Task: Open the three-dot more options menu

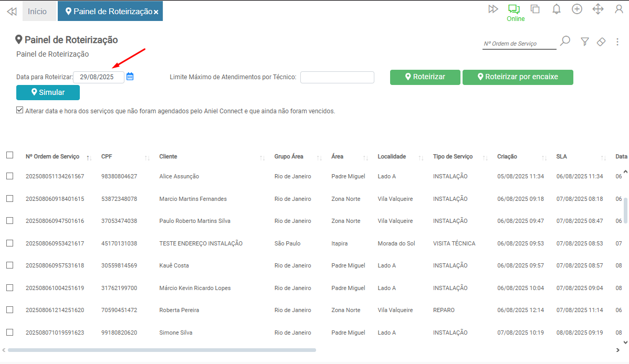Action: click(617, 42)
